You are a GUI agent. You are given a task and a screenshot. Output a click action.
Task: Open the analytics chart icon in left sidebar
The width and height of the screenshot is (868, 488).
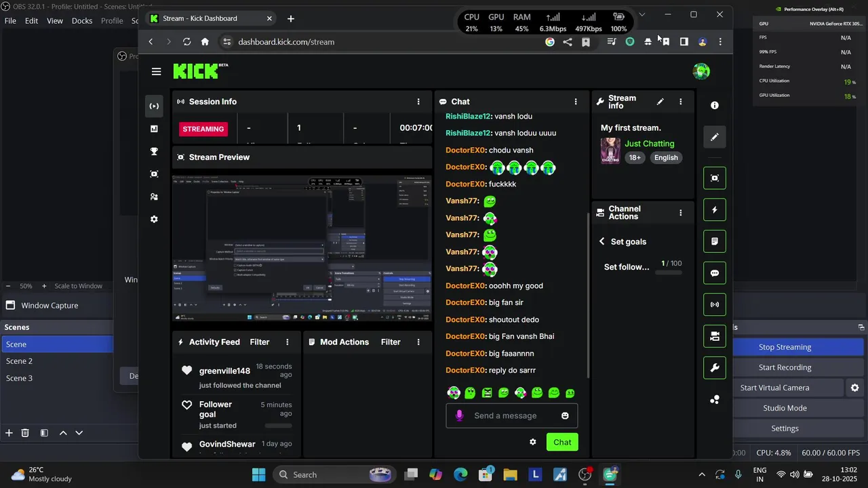click(x=154, y=129)
